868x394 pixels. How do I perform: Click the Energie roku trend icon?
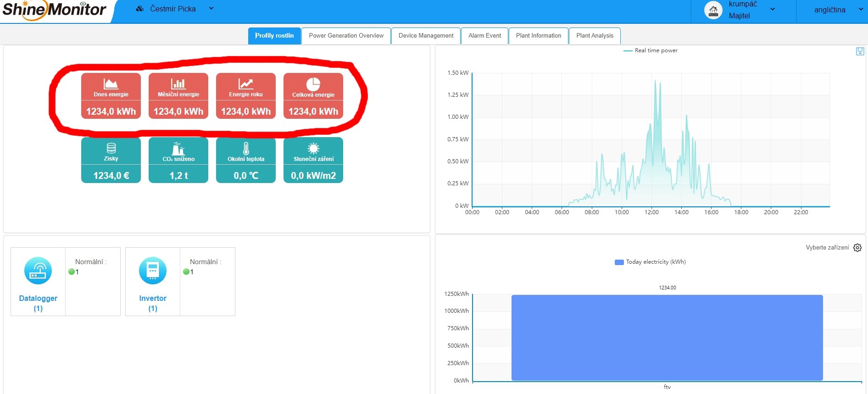click(245, 83)
